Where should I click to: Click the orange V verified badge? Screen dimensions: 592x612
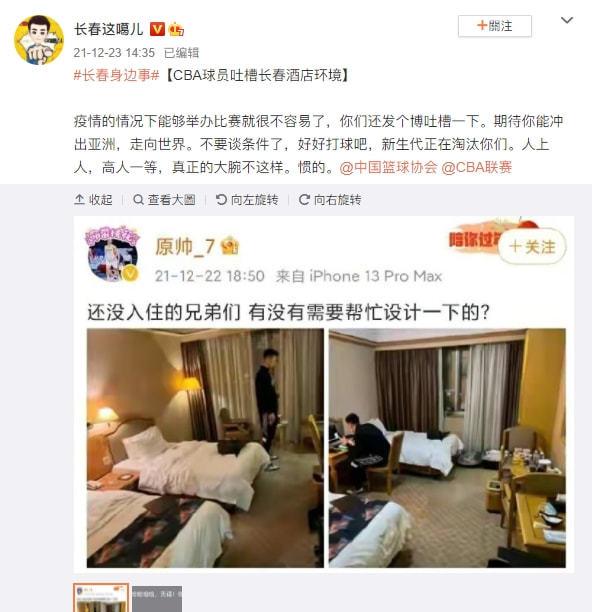[x=157, y=29]
